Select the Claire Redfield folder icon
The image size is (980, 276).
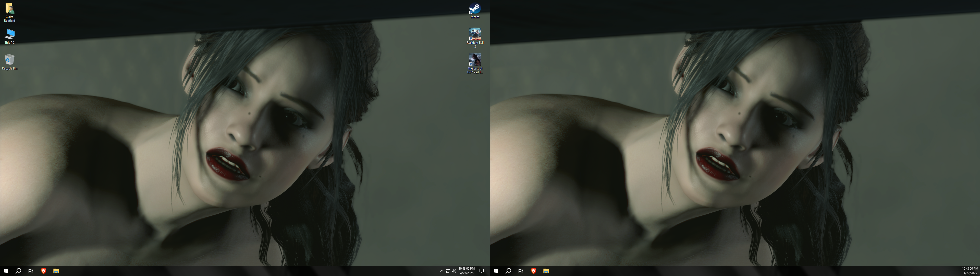(x=9, y=13)
